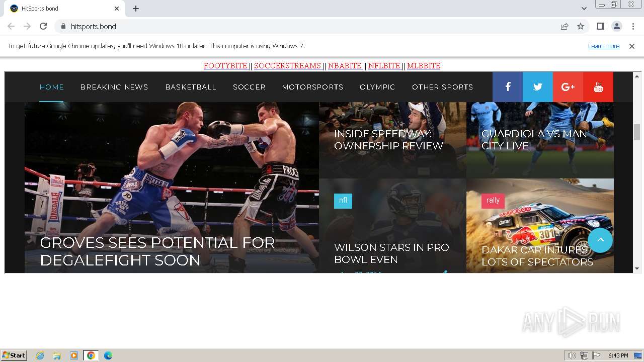Open a new browser tab
This screenshot has width=644, height=362.
(x=136, y=9)
